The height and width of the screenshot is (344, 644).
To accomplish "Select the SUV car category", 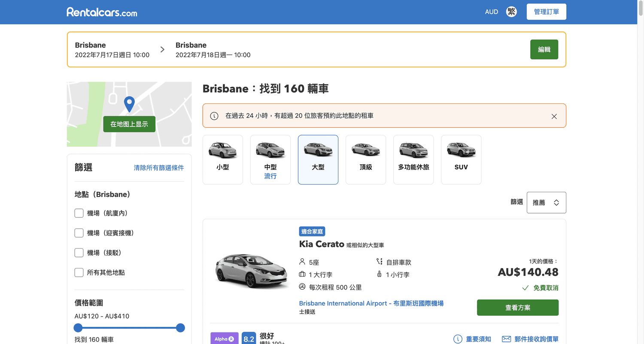I will (461, 160).
